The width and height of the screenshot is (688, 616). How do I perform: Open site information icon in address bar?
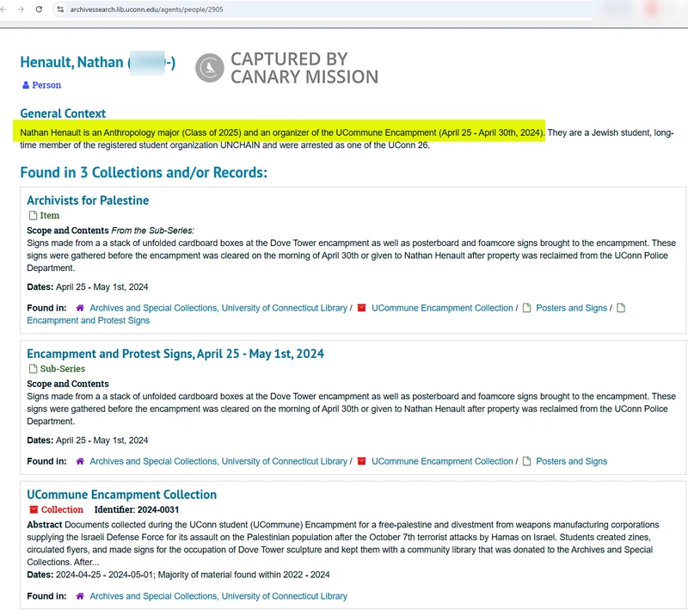coord(60,9)
